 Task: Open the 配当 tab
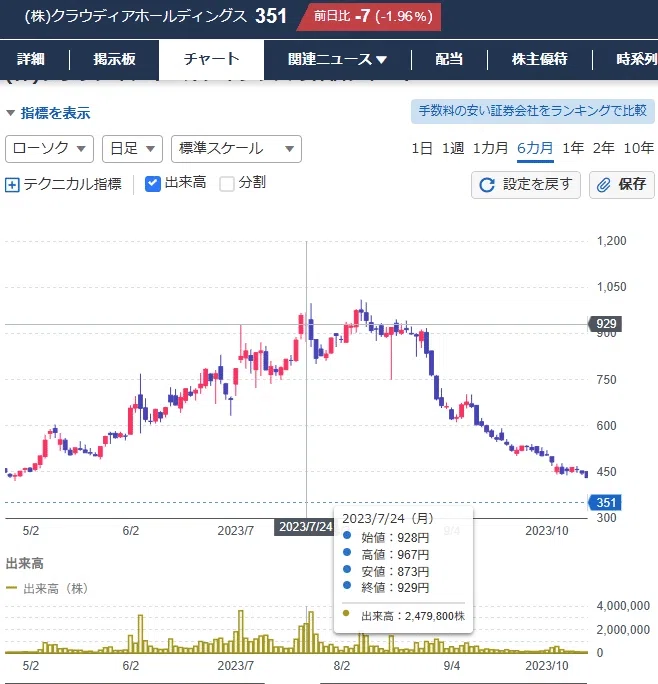tap(449, 59)
